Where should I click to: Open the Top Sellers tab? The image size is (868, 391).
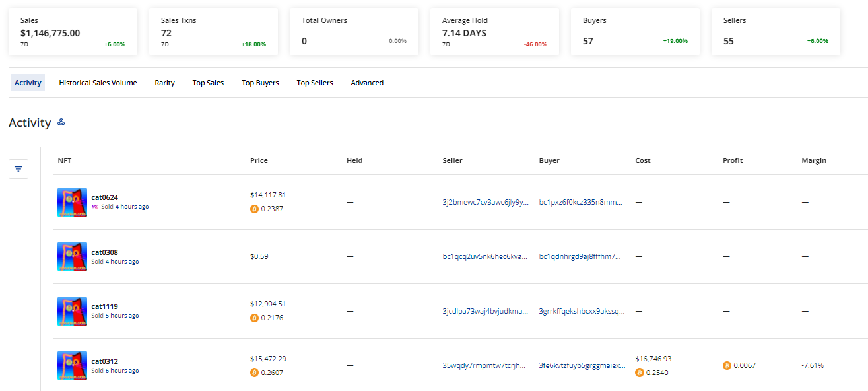point(315,83)
